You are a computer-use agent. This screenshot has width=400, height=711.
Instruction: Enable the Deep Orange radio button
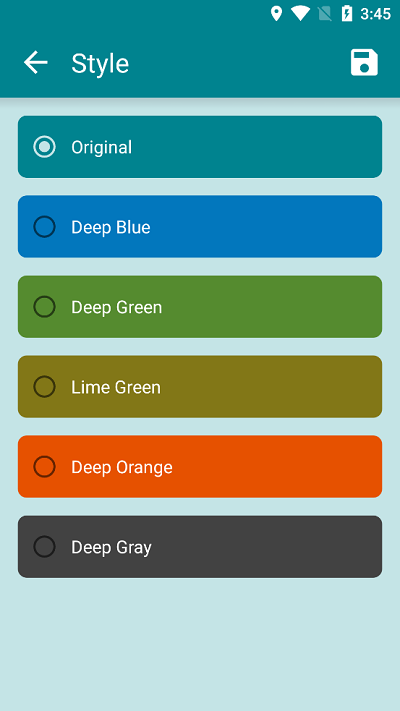click(44, 467)
